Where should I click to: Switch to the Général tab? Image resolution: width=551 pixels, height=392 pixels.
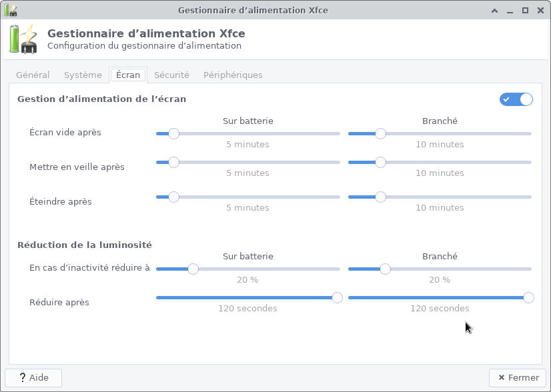tap(33, 75)
